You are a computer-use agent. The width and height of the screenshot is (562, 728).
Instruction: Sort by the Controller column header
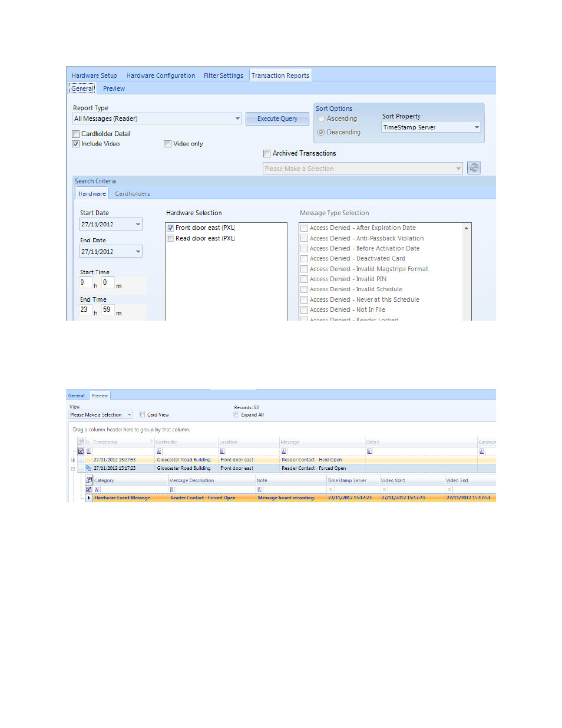click(186, 442)
